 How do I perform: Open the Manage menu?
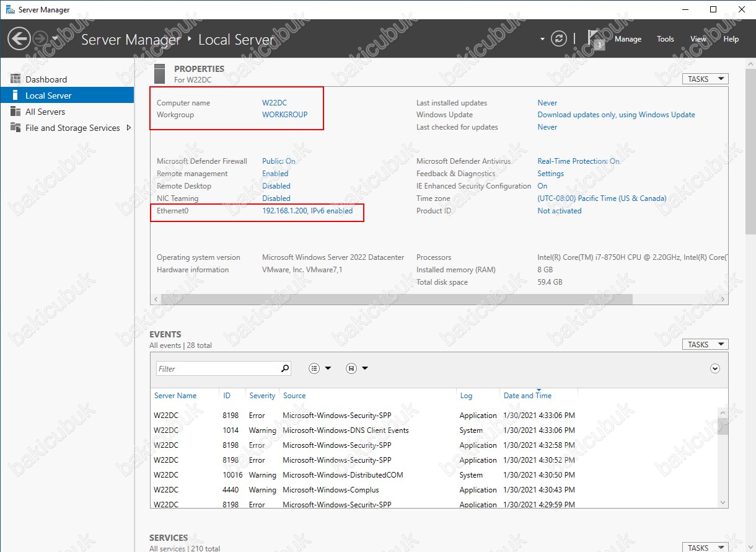pyautogui.click(x=628, y=39)
